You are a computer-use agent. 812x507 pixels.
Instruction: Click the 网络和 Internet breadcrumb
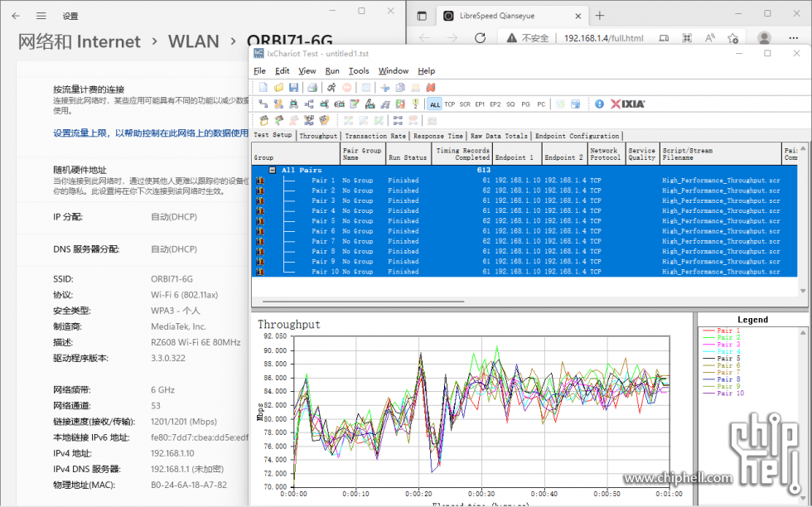(x=80, y=41)
